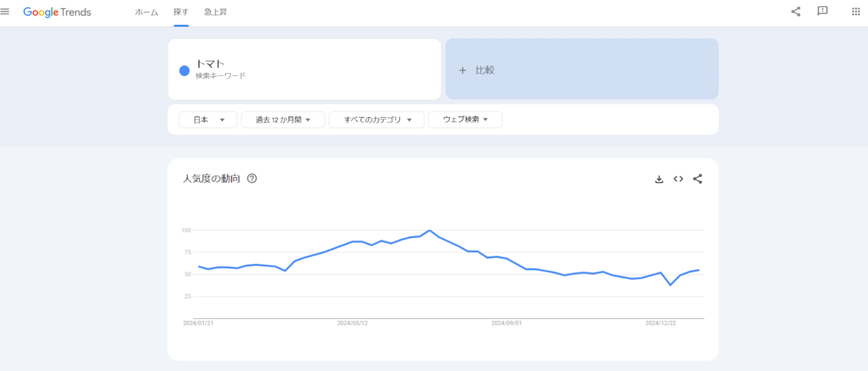Open the Google apps grid
868x371 pixels.
coord(856,12)
